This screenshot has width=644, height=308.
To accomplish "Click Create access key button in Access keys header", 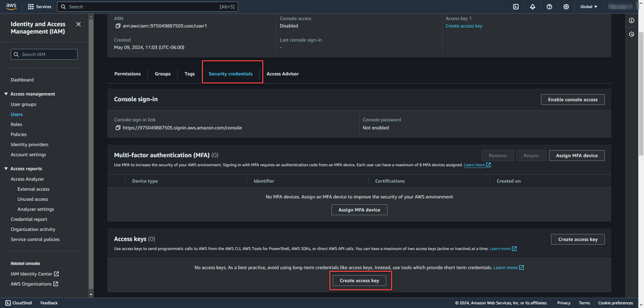I will (x=578, y=239).
